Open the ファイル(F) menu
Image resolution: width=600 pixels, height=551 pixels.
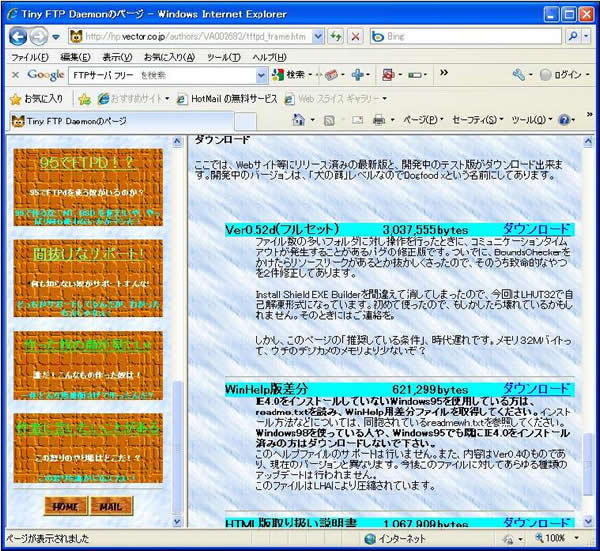(x=29, y=57)
